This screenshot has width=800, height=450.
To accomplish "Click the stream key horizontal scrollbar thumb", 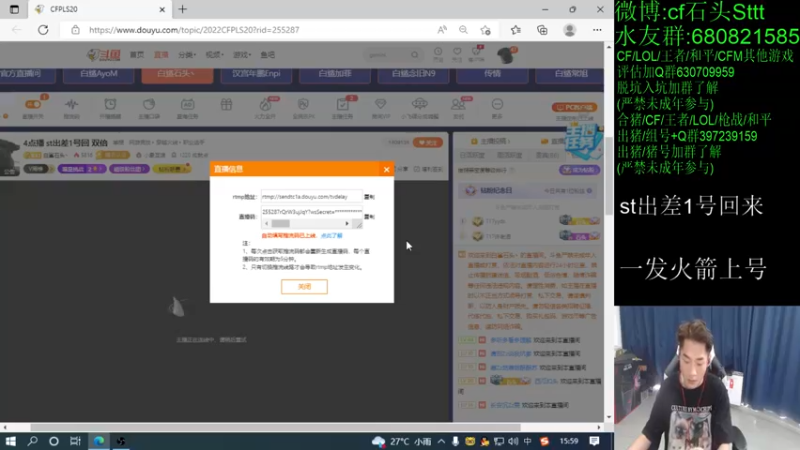I will [280, 223].
